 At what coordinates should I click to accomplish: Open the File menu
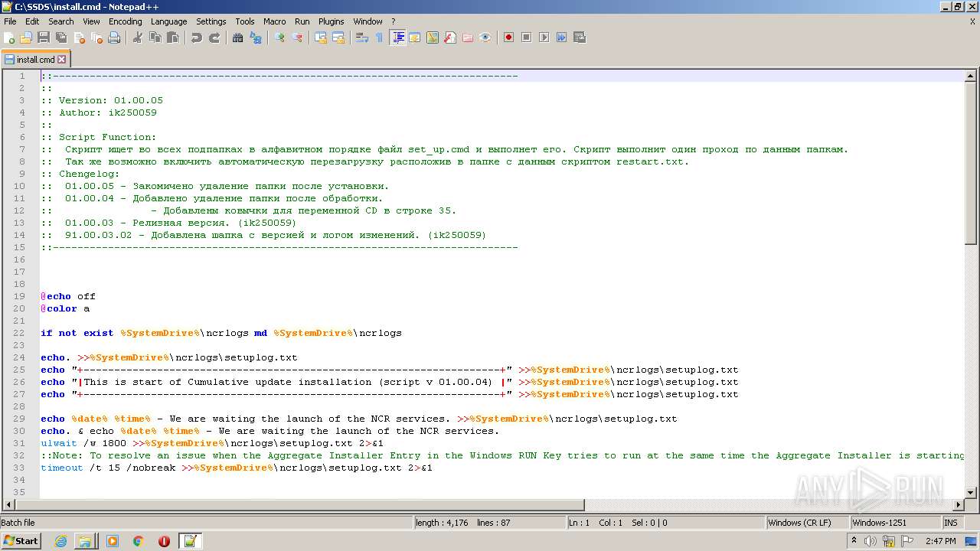tap(10, 21)
